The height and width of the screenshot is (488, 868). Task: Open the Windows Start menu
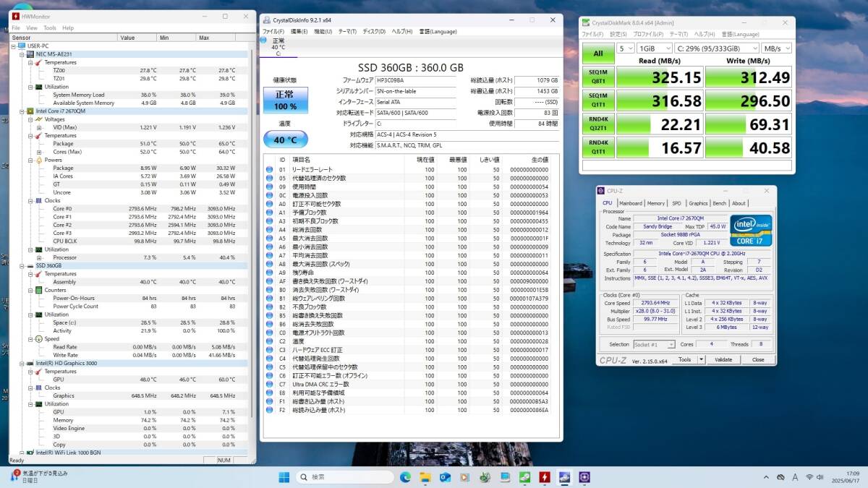click(284, 477)
